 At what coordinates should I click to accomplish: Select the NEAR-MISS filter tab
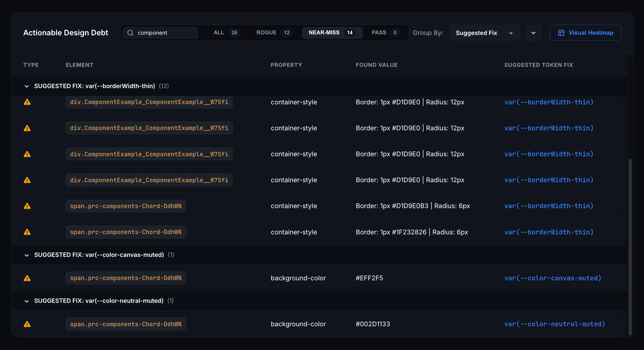pos(332,33)
